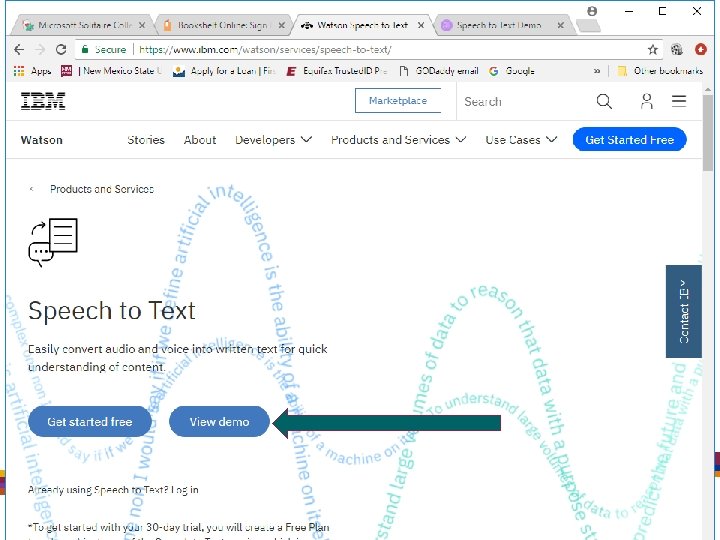Click the Speech to Text service icon

[x=53, y=242]
